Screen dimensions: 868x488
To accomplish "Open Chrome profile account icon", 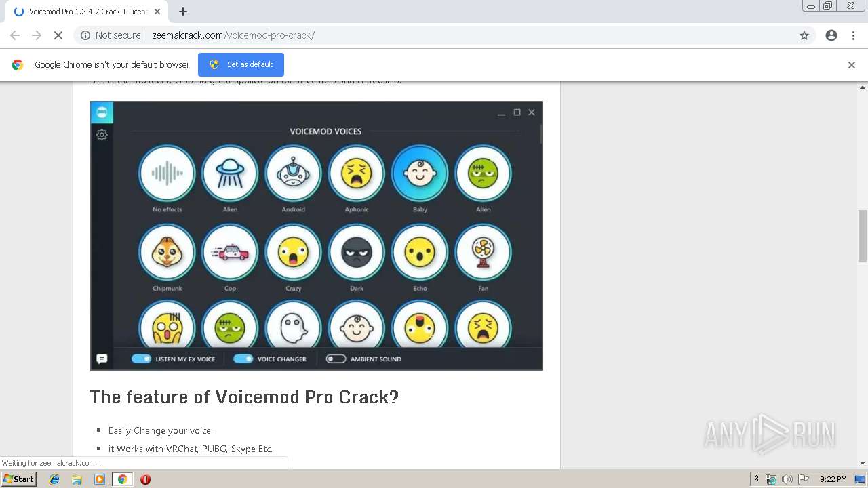I will pos(831,35).
